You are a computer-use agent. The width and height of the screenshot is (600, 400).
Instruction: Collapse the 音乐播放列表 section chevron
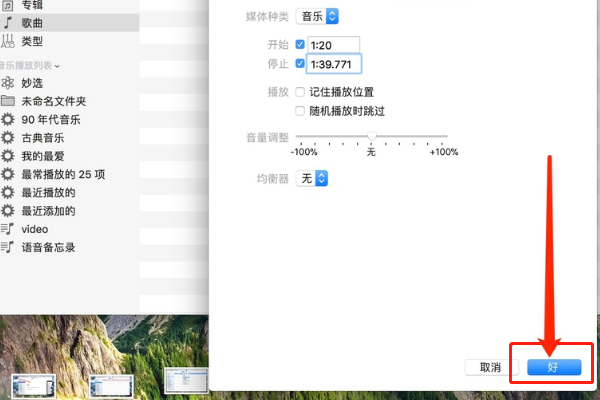click(x=57, y=66)
